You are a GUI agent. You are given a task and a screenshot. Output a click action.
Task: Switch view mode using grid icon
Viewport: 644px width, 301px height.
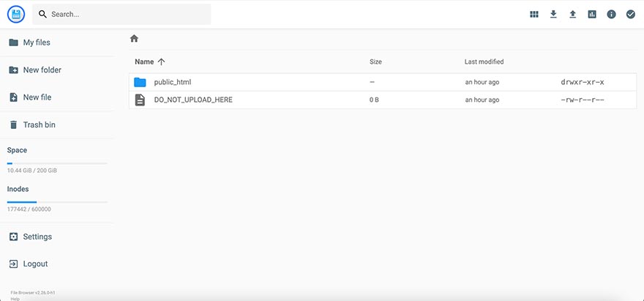[x=534, y=14]
